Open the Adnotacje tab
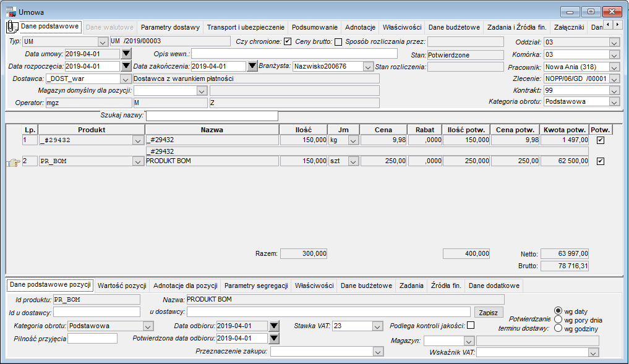 [360, 27]
